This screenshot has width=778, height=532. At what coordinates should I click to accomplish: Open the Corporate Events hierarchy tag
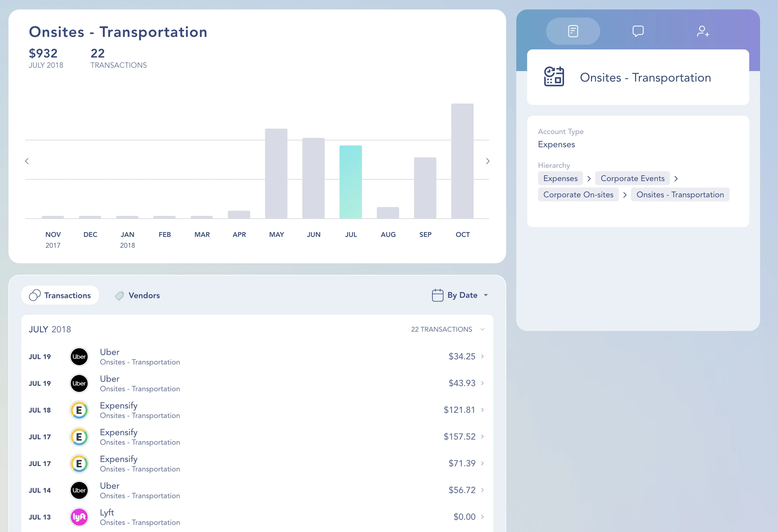coord(632,178)
